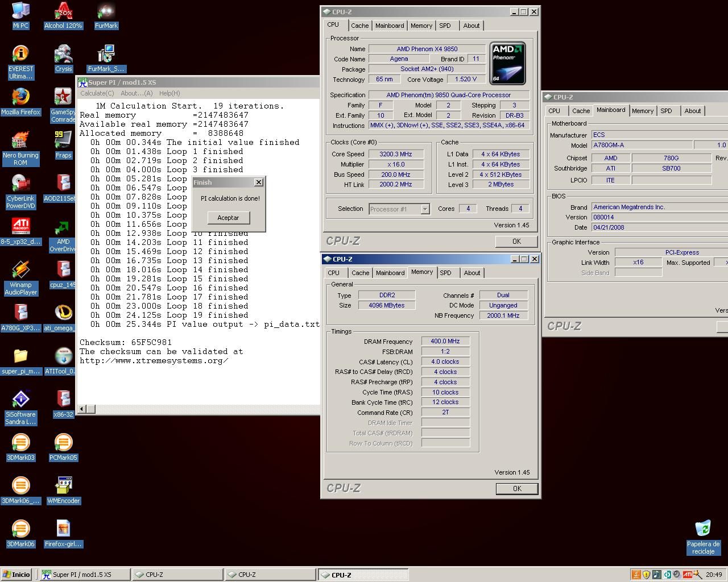This screenshot has width=728, height=582.
Task: Click the system tray clock 20:49
Action: 714,575
